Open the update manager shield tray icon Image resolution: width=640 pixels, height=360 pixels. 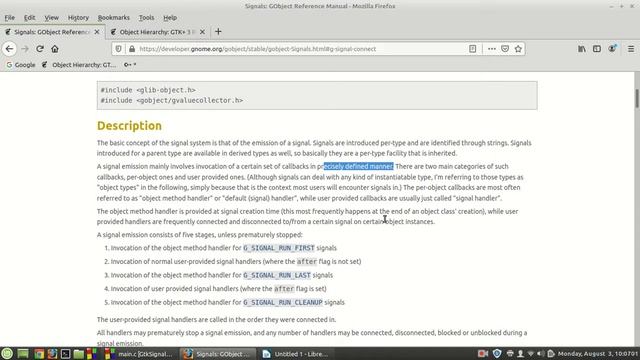(497, 353)
